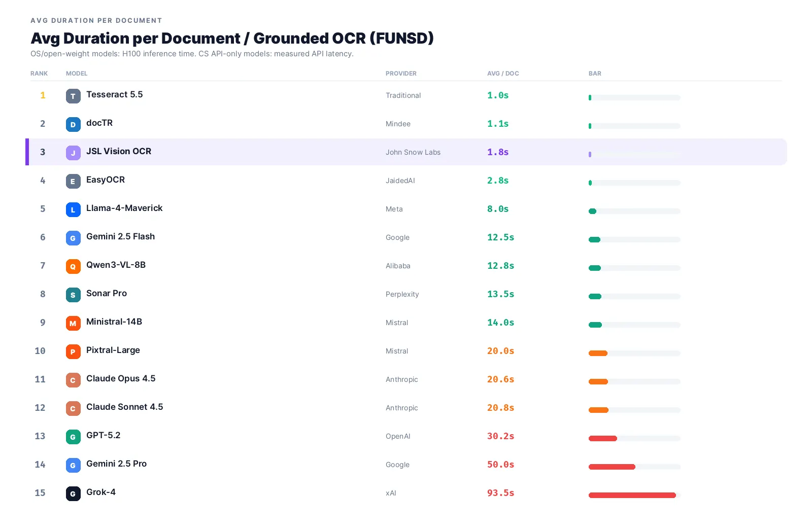812x530 pixels.
Task: Click the Perplexity provider label
Action: [402, 295]
